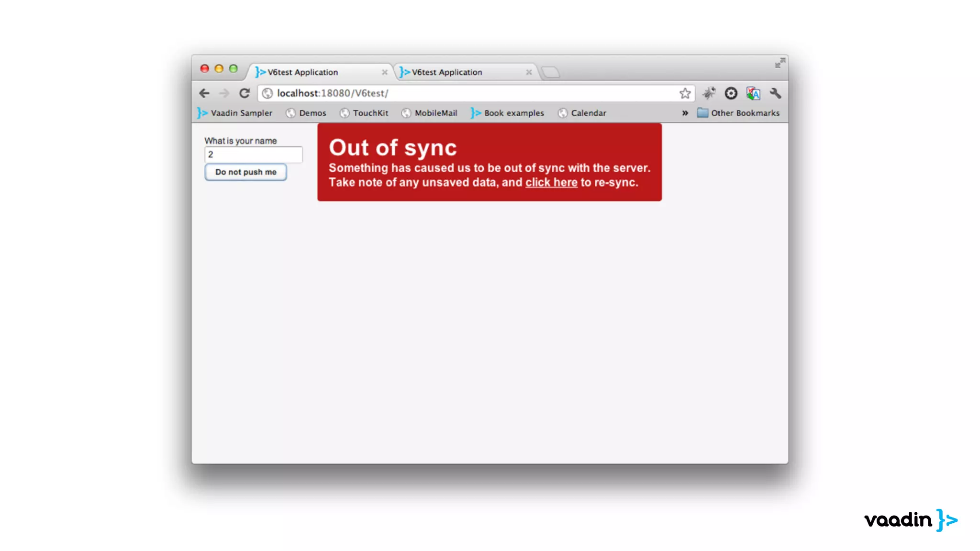Viewport: 980px width, 551px height.
Task: Click the round gear extension icon
Action: (731, 93)
